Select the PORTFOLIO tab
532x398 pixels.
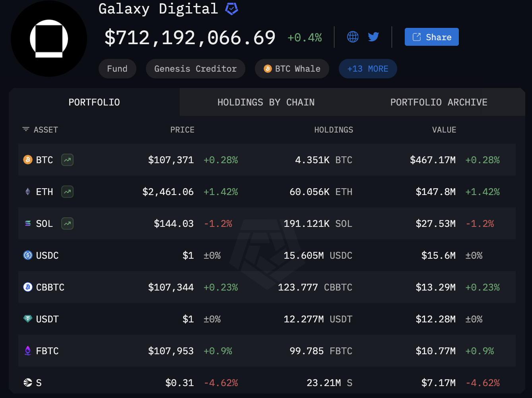coord(94,102)
